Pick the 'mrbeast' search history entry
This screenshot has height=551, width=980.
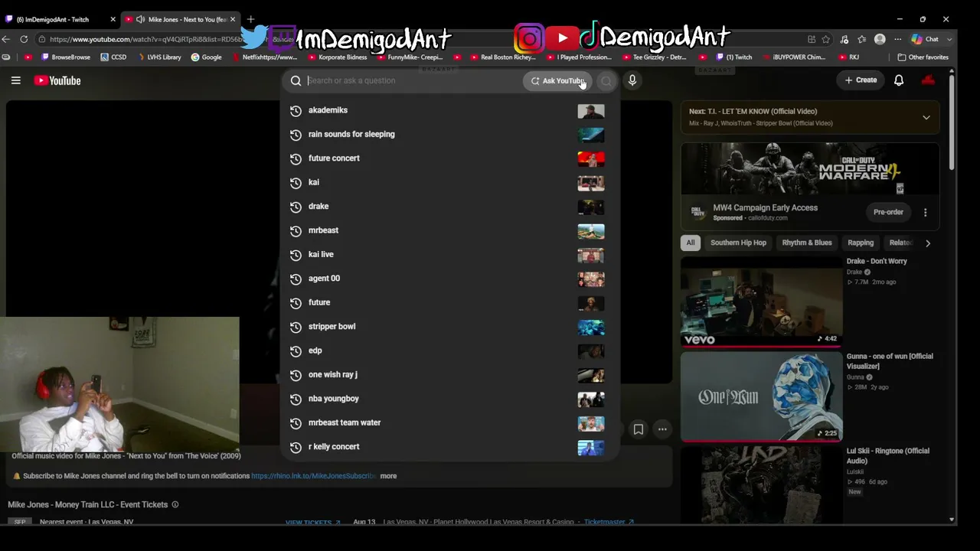coord(449,230)
